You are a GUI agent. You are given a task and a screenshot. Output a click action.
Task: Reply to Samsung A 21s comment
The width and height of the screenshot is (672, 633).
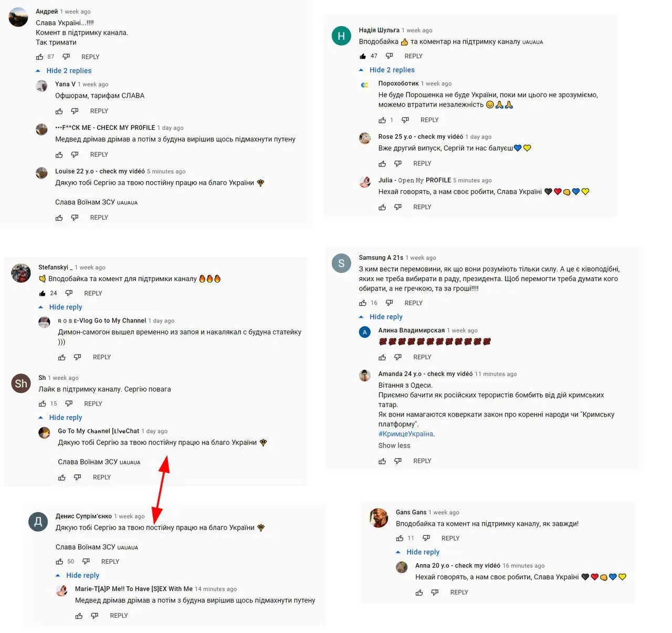413,303
